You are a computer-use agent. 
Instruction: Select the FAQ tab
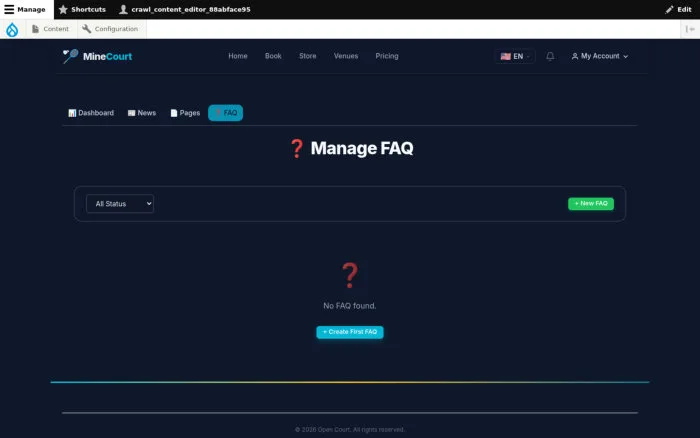click(x=225, y=113)
